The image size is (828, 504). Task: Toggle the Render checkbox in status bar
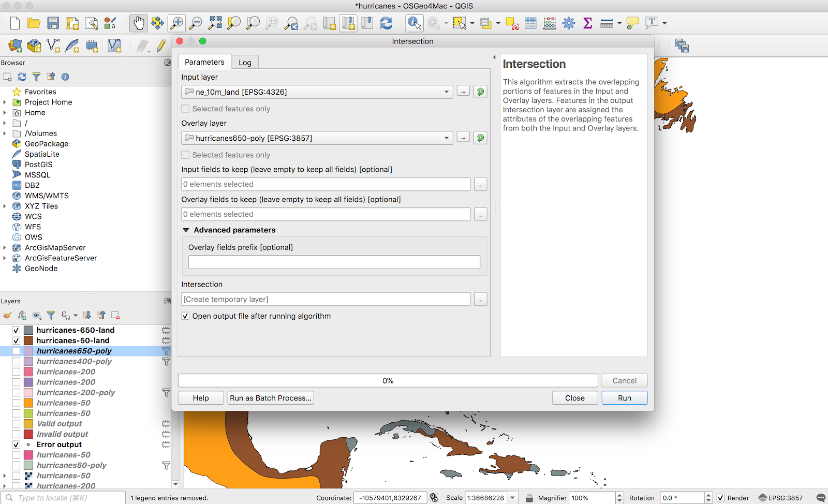(720, 498)
